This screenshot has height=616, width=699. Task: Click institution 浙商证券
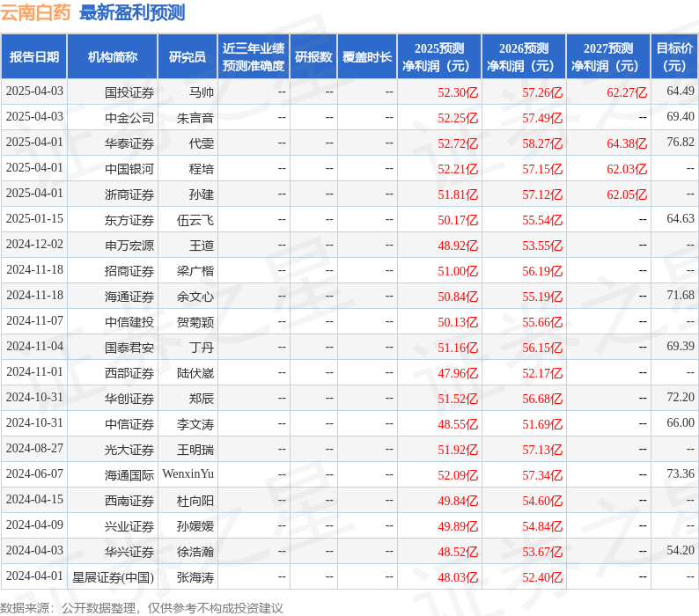tap(129, 194)
